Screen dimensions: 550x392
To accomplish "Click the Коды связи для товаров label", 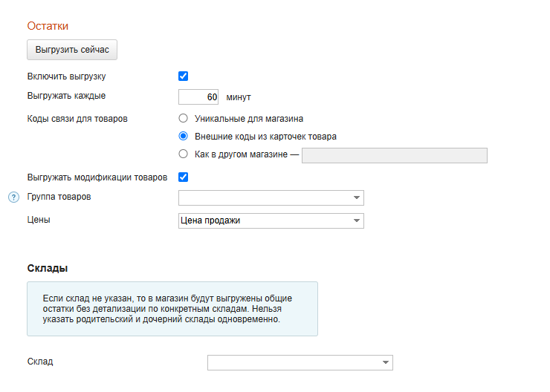I will click(x=77, y=119).
